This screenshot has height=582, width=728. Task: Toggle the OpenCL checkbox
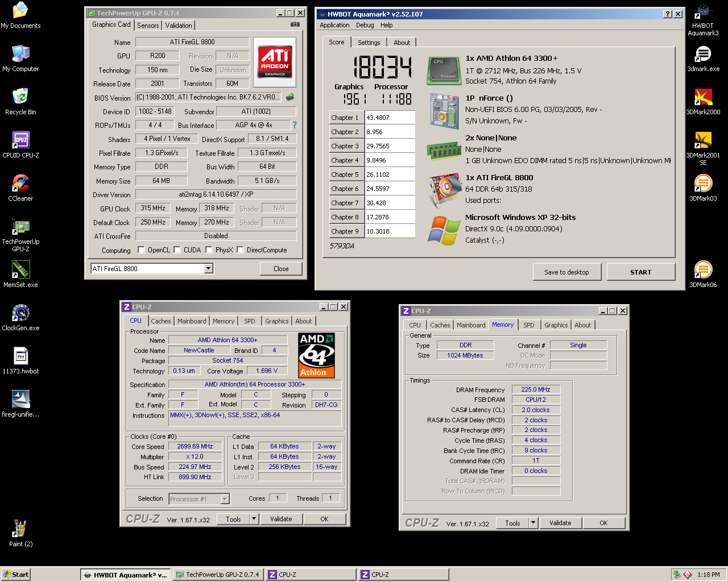(142, 250)
